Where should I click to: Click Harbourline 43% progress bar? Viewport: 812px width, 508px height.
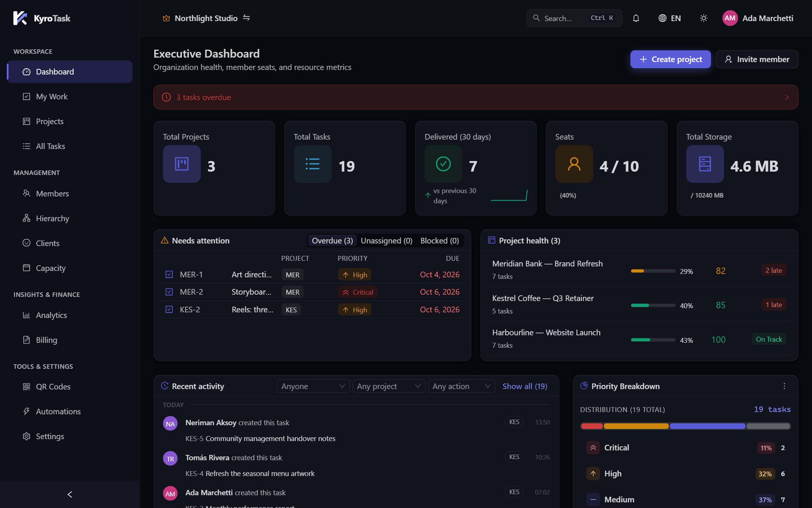pos(653,340)
